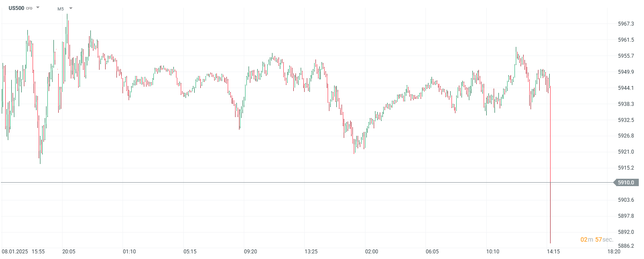Expand the M5 timeframe dropdown arrow
Viewport: 644px width, 259px height.
coord(71,8)
